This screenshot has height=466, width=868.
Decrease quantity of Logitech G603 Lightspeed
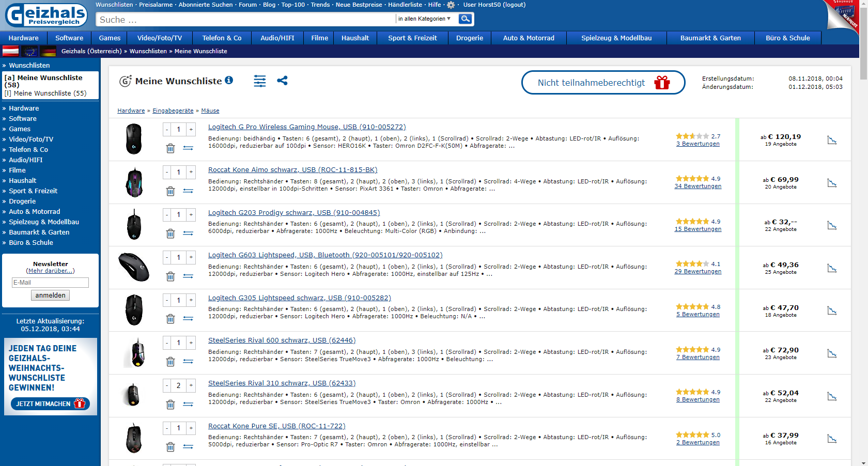coord(167,257)
